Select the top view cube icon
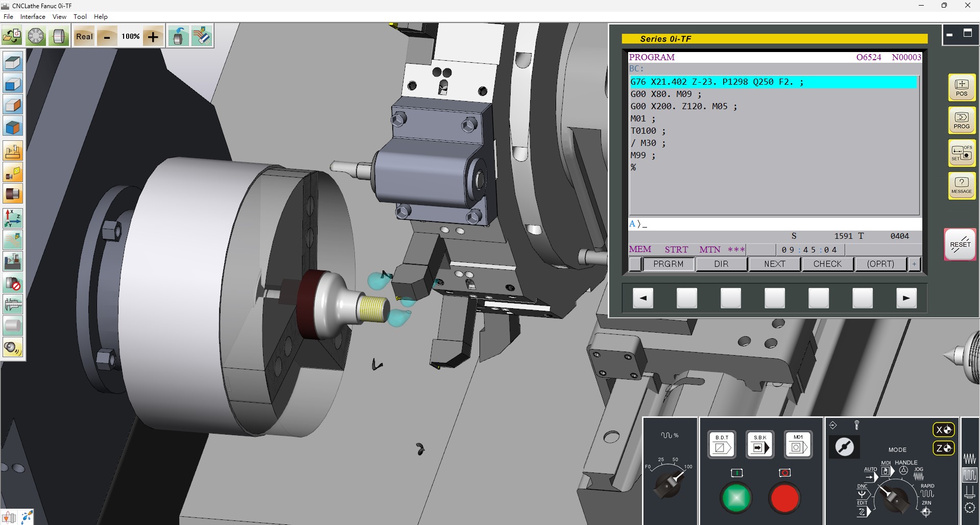The height and width of the screenshot is (525, 980). (13, 62)
